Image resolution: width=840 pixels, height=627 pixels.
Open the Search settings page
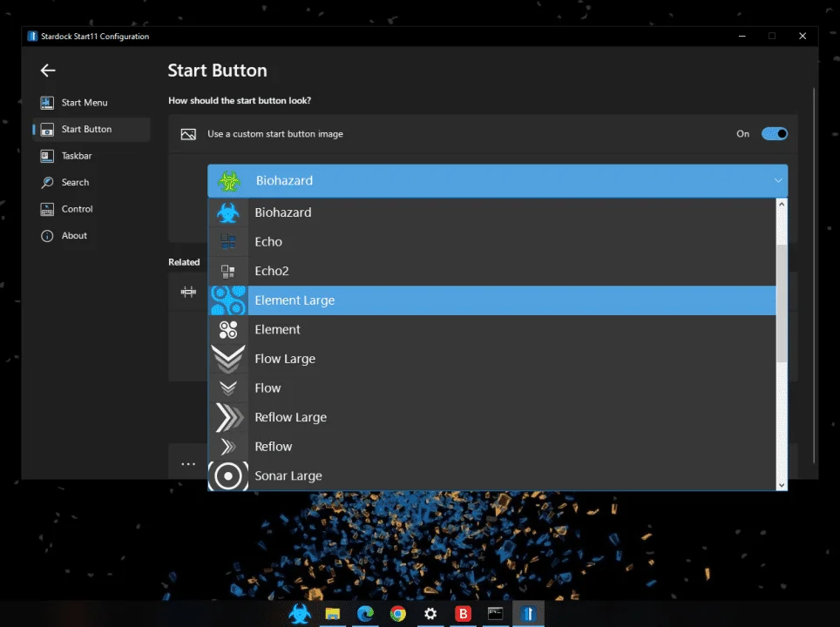pos(91,182)
